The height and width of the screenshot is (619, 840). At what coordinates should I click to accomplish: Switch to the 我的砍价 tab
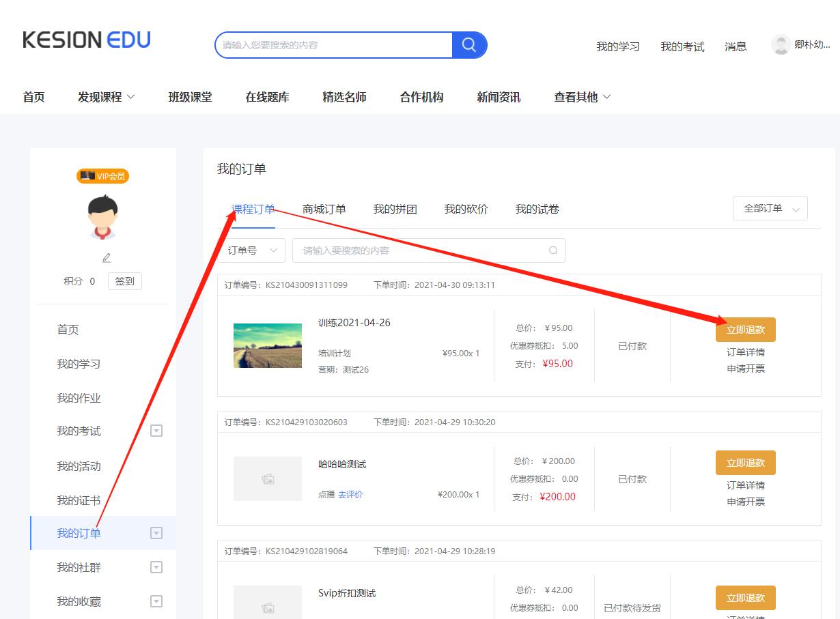tap(466, 209)
